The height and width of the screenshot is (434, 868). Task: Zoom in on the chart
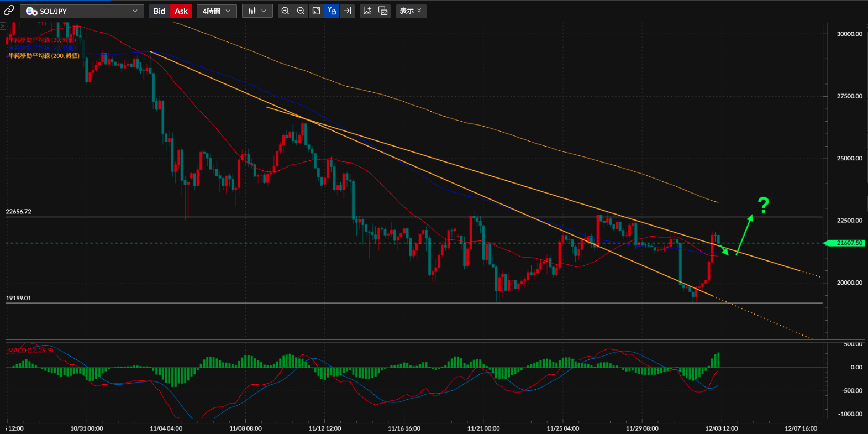(285, 11)
